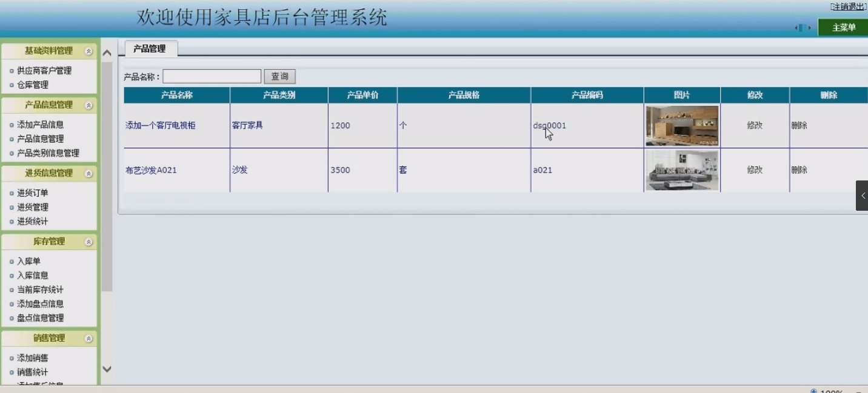Click the 产品名称 column header

(x=177, y=95)
